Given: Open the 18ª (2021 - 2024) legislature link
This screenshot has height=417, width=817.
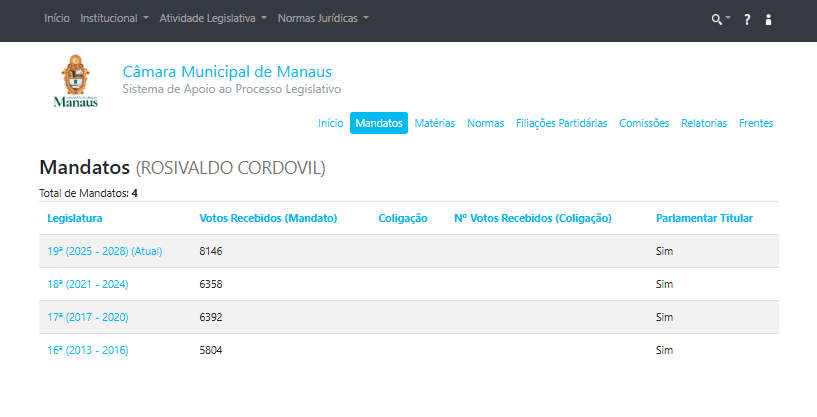Looking at the screenshot, I should pos(88,284).
